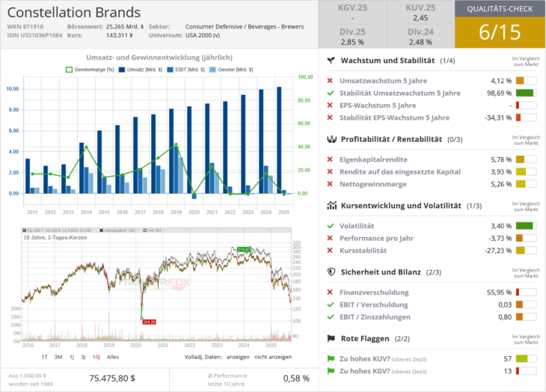Click the 274,87 high marker on the price chart
The width and height of the screenshot is (546, 392).
(x=243, y=249)
